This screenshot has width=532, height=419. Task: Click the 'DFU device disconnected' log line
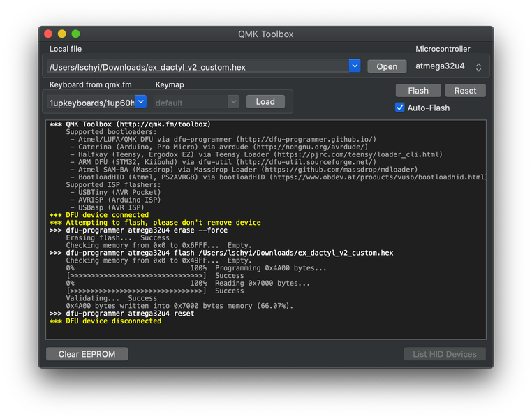pos(105,321)
